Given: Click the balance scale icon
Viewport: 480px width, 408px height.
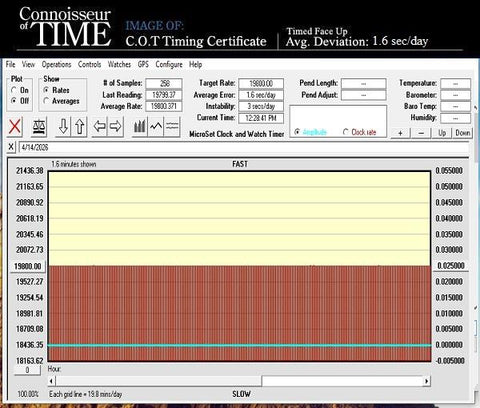Looking at the screenshot, I should [39, 127].
